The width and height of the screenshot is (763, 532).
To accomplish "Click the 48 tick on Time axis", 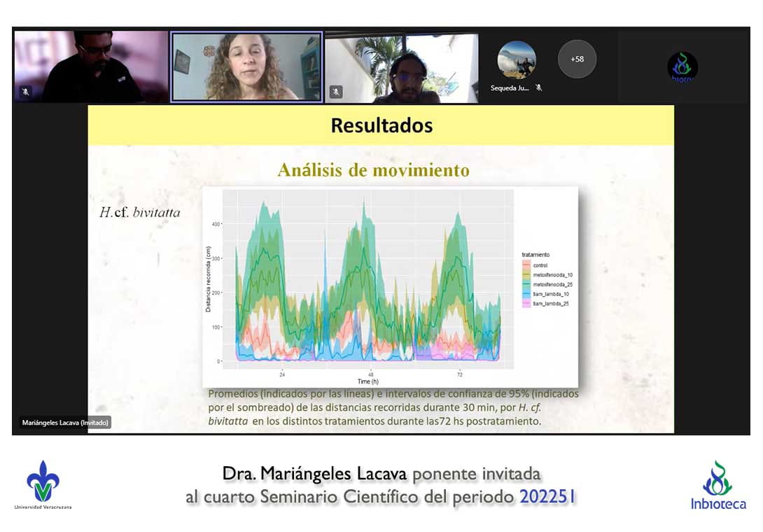I will 371,374.
